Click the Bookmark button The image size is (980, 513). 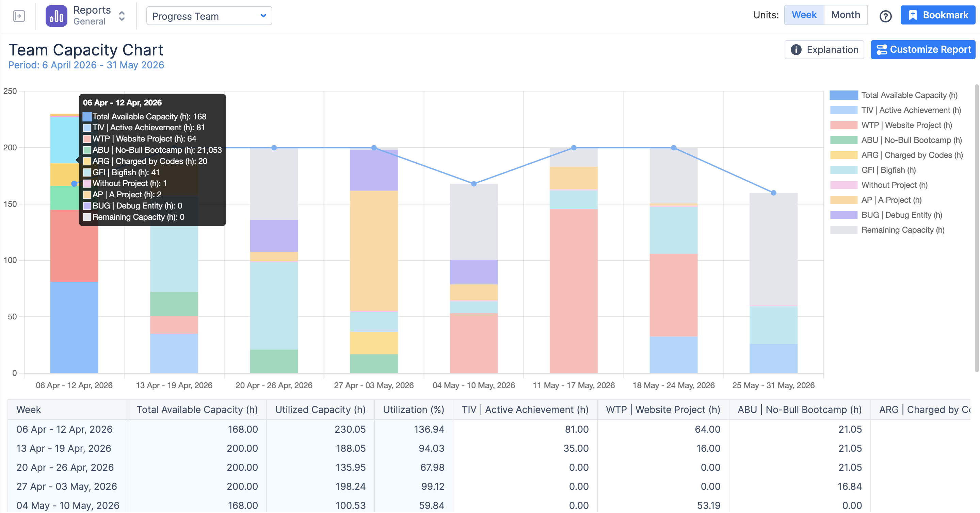(937, 15)
